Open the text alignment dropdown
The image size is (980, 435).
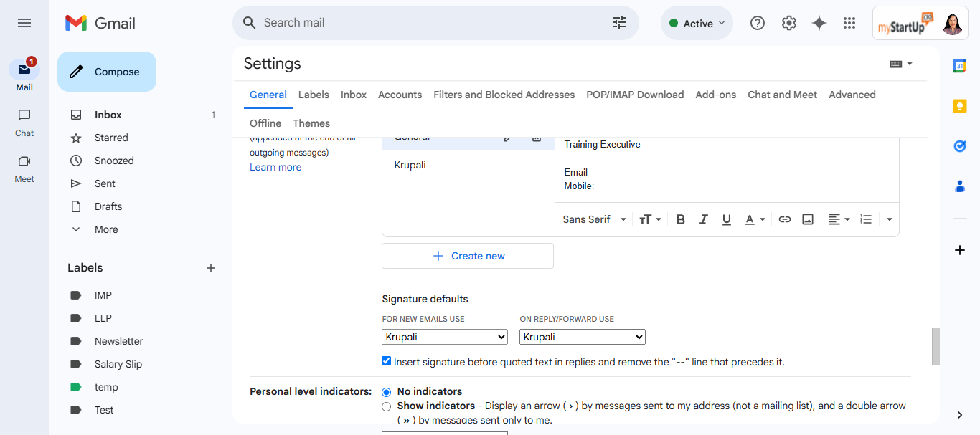click(839, 219)
